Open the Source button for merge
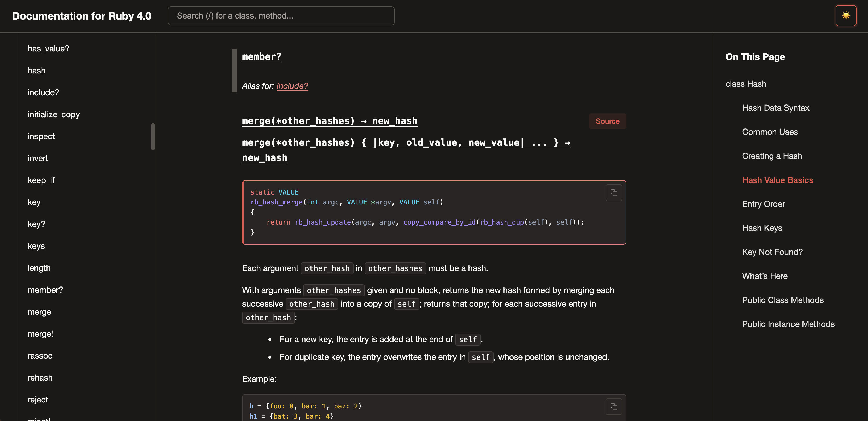868x421 pixels. (607, 121)
